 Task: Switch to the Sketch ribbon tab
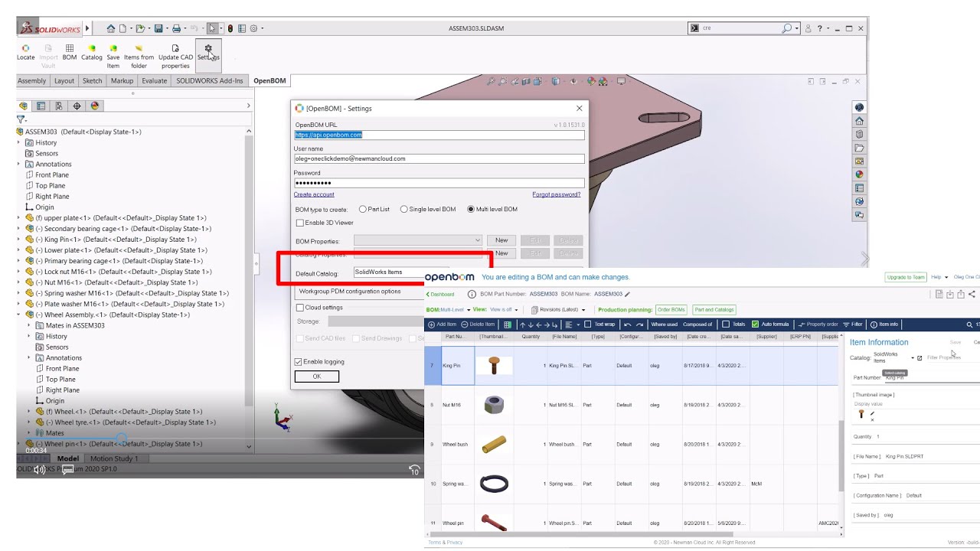click(x=92, y=80)
